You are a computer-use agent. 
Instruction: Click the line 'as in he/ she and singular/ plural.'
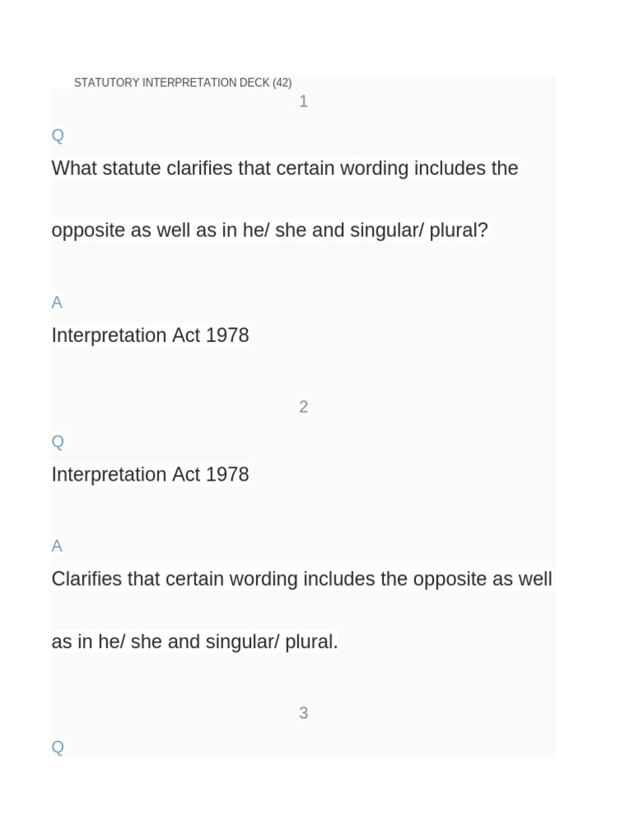pyautogui.click(x=194, y=641)
